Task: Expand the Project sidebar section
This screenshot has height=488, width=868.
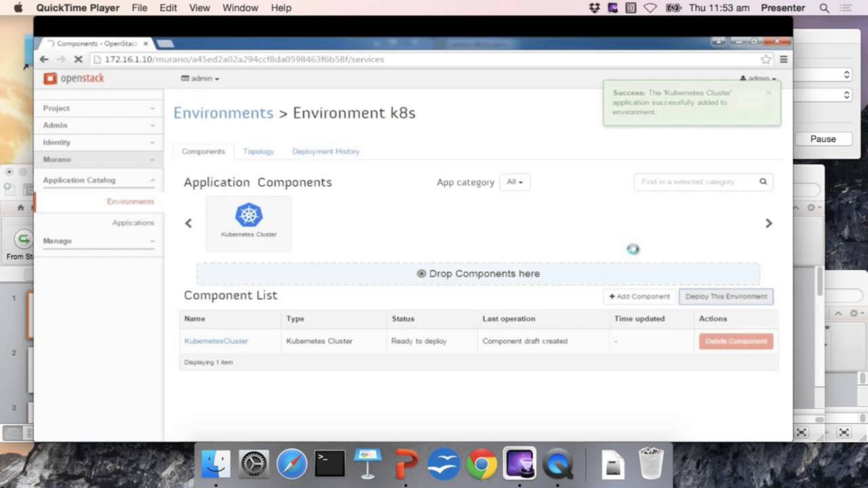Action: point(98,108)
